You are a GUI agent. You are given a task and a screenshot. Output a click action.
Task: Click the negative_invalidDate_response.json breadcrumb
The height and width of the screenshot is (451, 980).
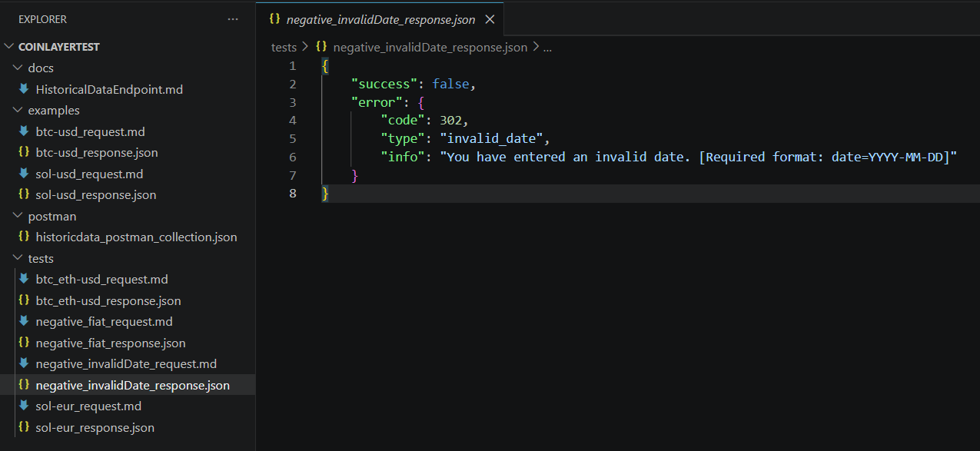430,48
